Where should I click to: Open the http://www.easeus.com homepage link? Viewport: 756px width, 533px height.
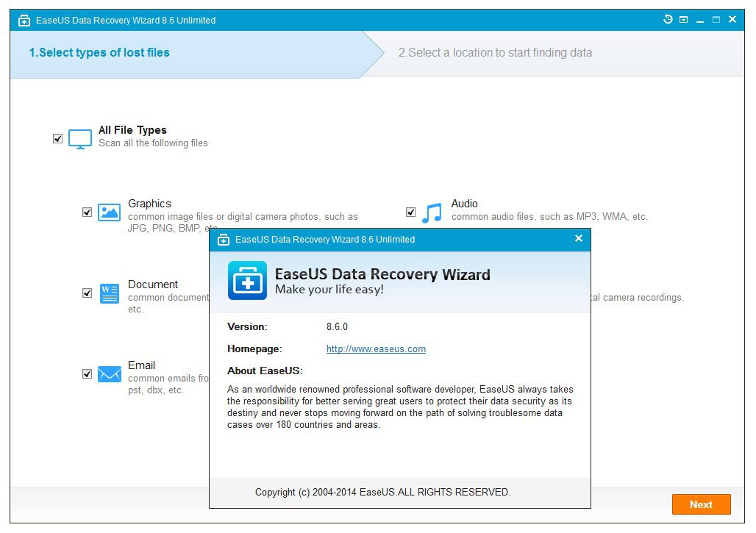[376, 349]
